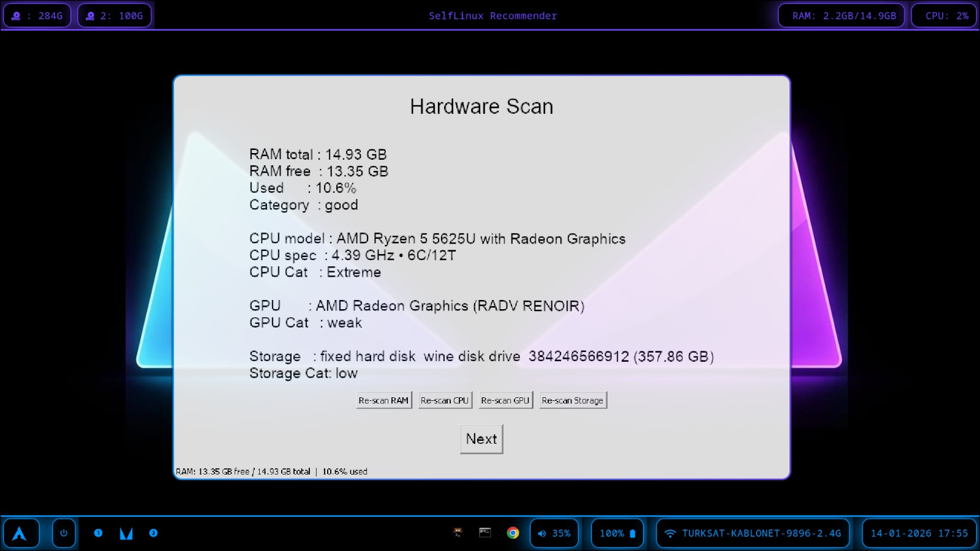Open the Arch Linux launcher menu
The height and width of the screenshot is (551, 980).
coord(22,533)
